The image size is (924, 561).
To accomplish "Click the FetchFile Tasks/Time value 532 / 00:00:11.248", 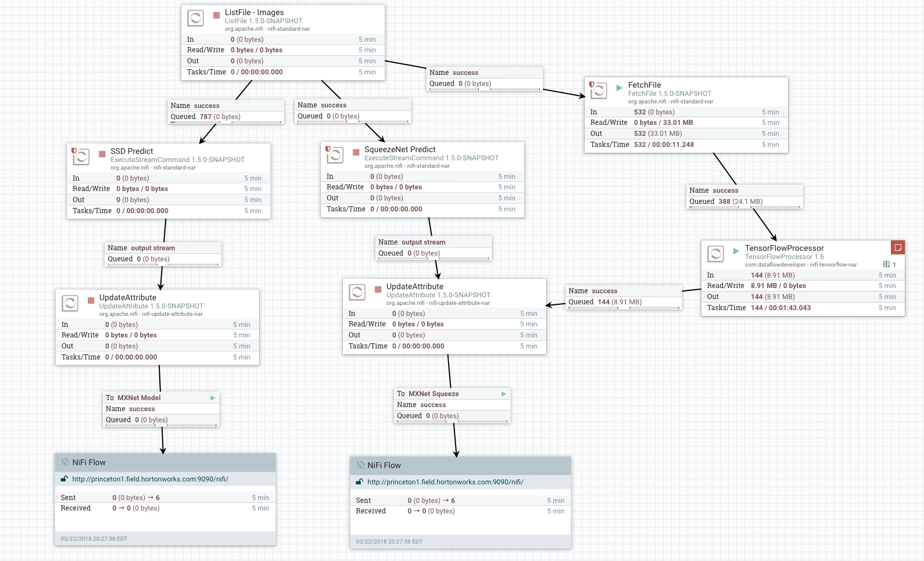I will tap(664, 145).
